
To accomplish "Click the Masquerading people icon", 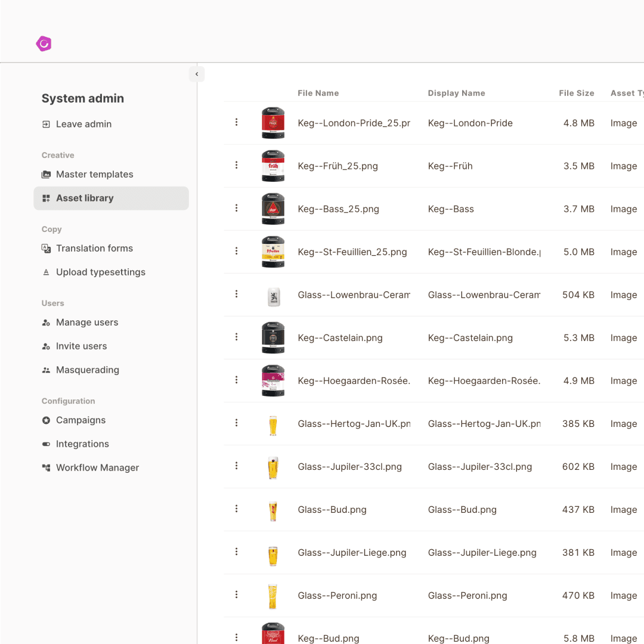I will pyautogui.click(x=47, y=370).
